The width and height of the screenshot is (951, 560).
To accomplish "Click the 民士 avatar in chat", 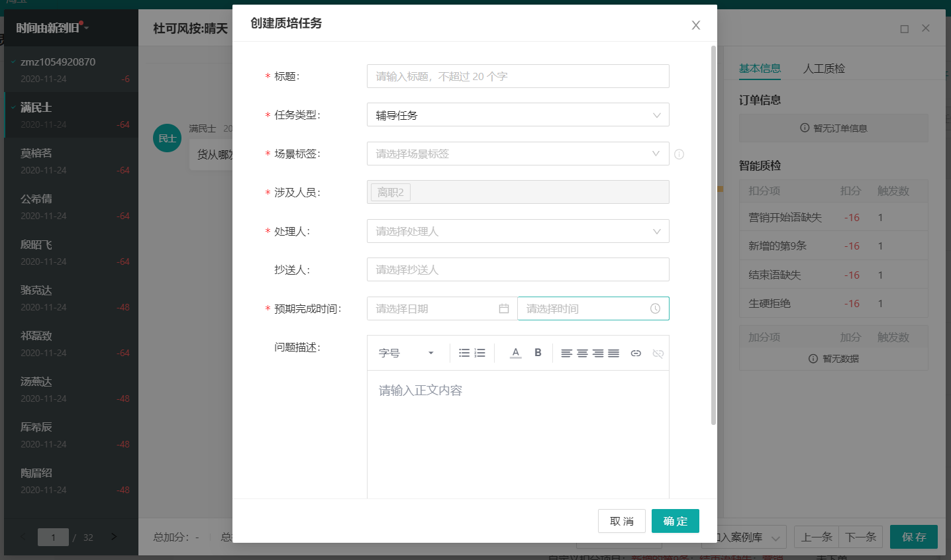I will click(x=167, y=138).
